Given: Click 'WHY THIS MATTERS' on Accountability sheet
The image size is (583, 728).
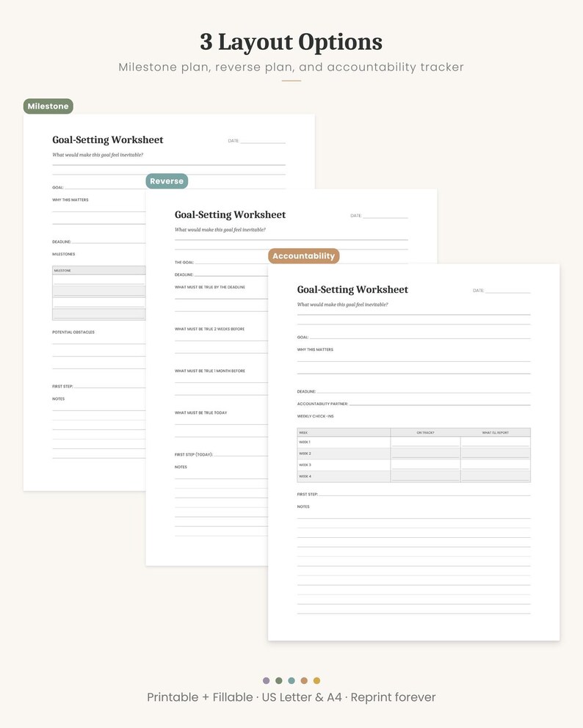Looking at the screenshot, I should [315, 349].
